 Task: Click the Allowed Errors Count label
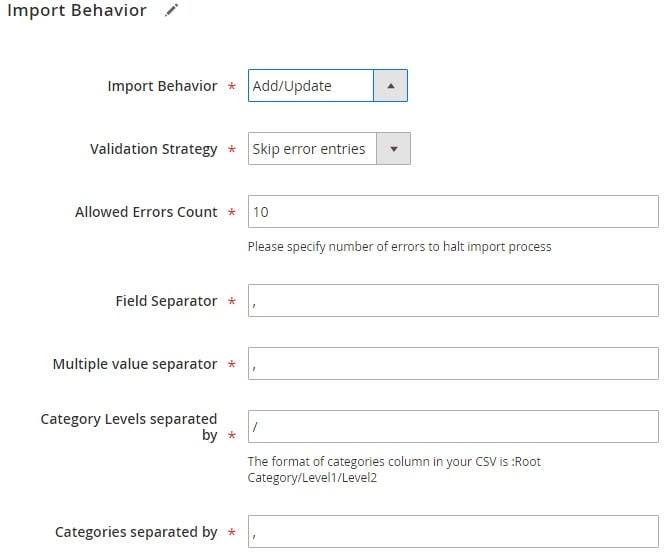click(146, 212)
